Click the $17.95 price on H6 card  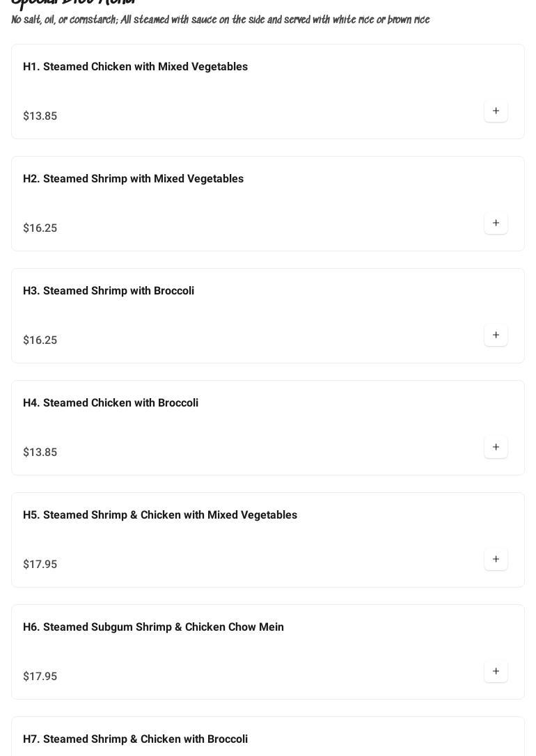[40, 677]
